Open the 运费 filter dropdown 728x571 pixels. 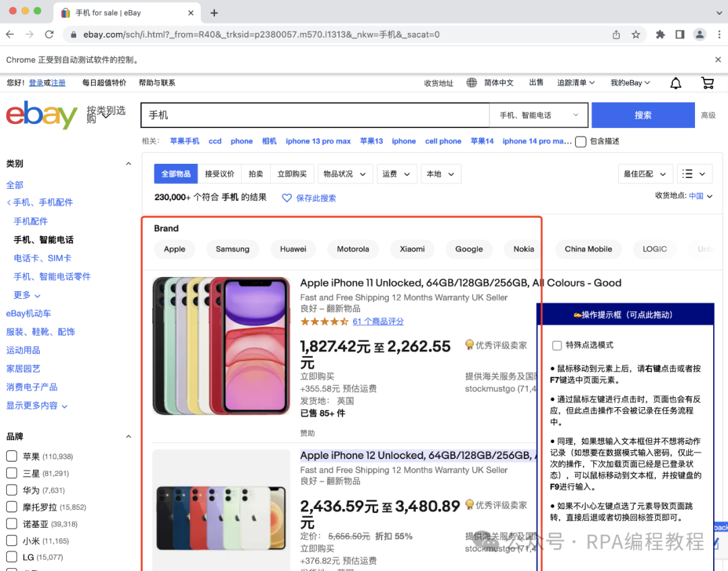pos(396,174)
